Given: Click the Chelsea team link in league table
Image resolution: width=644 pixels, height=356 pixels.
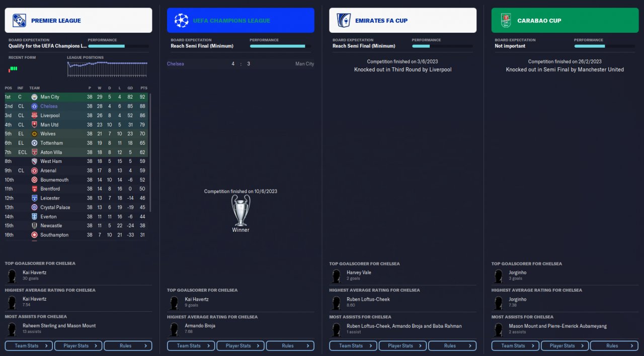Looking at the screenshot, I should pyautogui.click(x=49, y=107).
